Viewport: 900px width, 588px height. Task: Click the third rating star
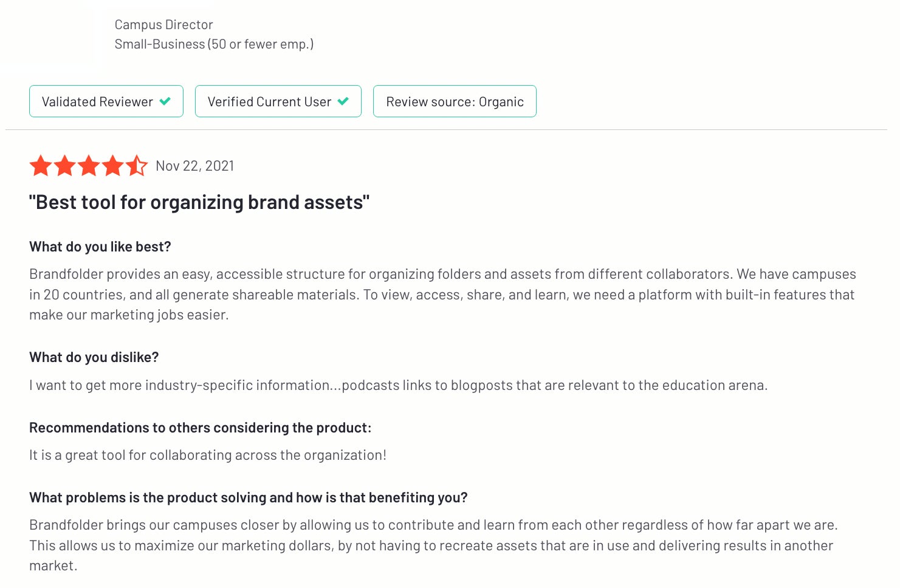[89, 166]
